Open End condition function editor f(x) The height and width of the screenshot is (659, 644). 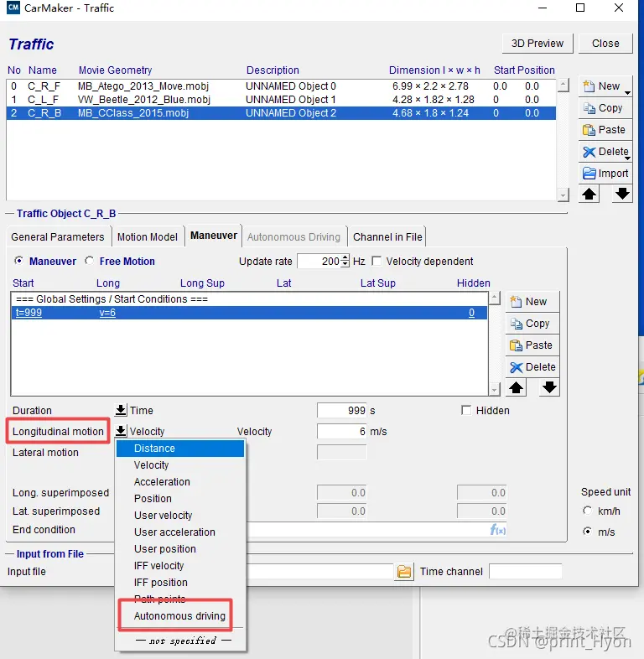click(498, 530)
